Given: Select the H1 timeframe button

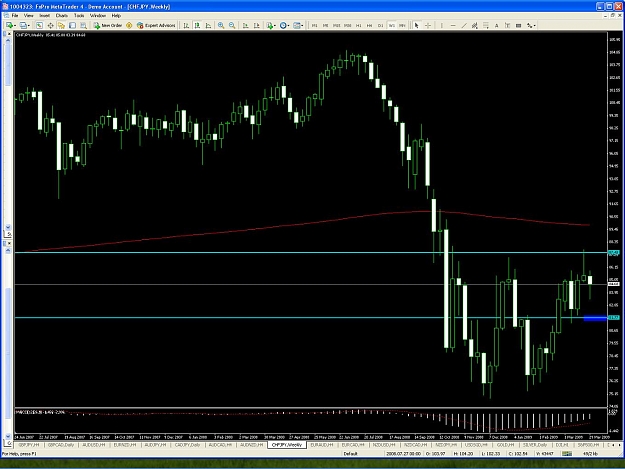Looking at the screenshot, I should (x=358, y=26).
